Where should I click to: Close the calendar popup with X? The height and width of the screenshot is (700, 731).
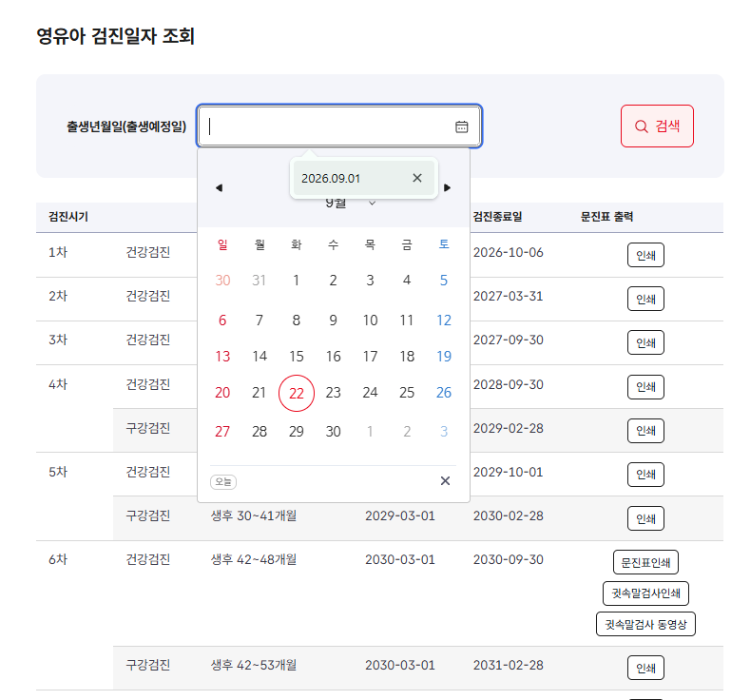(445, 481)
